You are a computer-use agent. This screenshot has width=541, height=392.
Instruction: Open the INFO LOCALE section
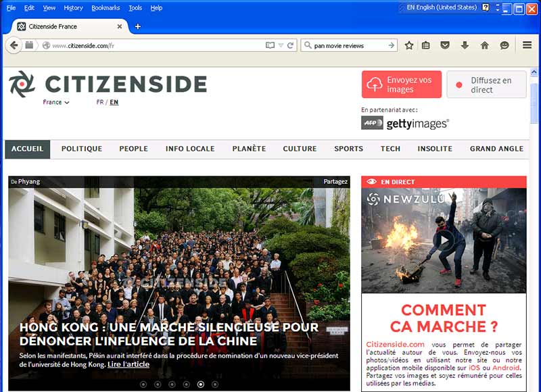tap(190, 149)
